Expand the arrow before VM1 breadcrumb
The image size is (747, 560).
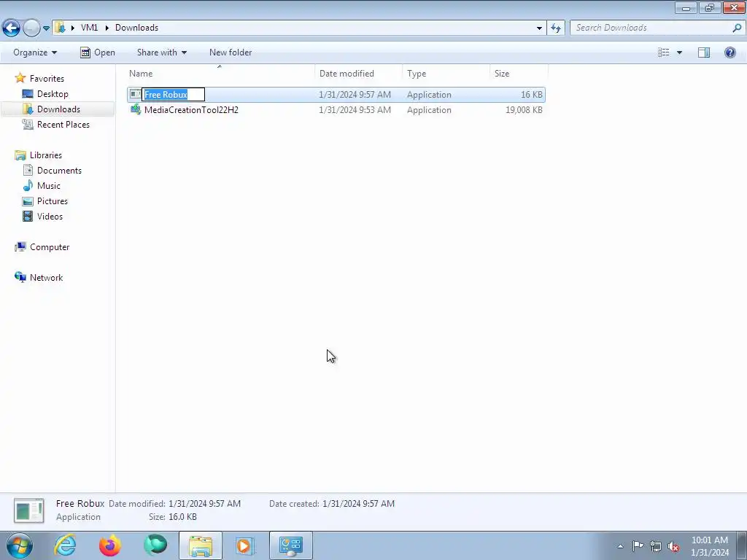73,28
